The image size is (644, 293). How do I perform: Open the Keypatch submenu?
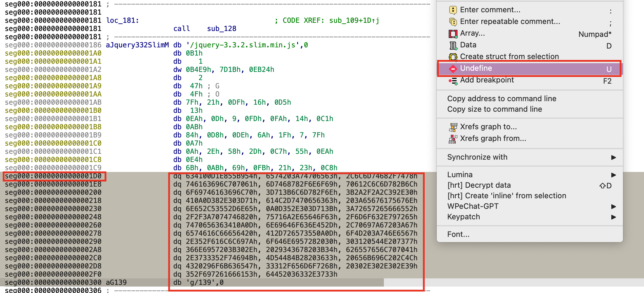[613, 217]
